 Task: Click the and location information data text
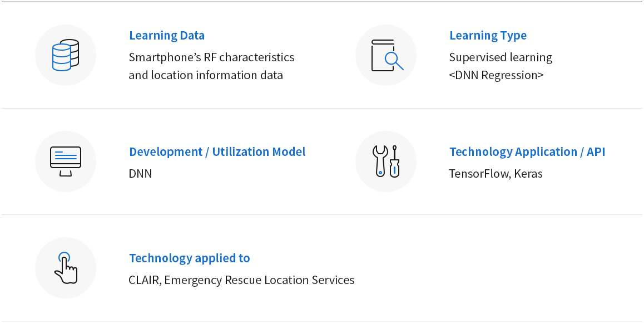click(206, 75)
